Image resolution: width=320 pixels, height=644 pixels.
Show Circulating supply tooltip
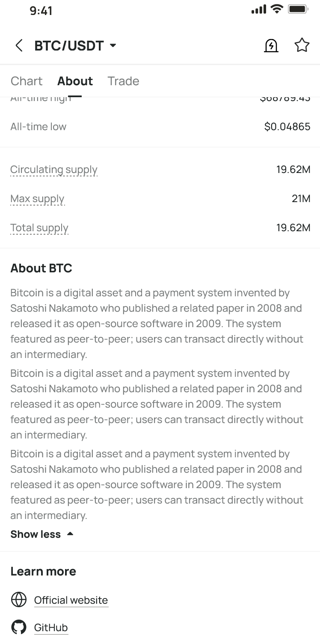point(54,170)
